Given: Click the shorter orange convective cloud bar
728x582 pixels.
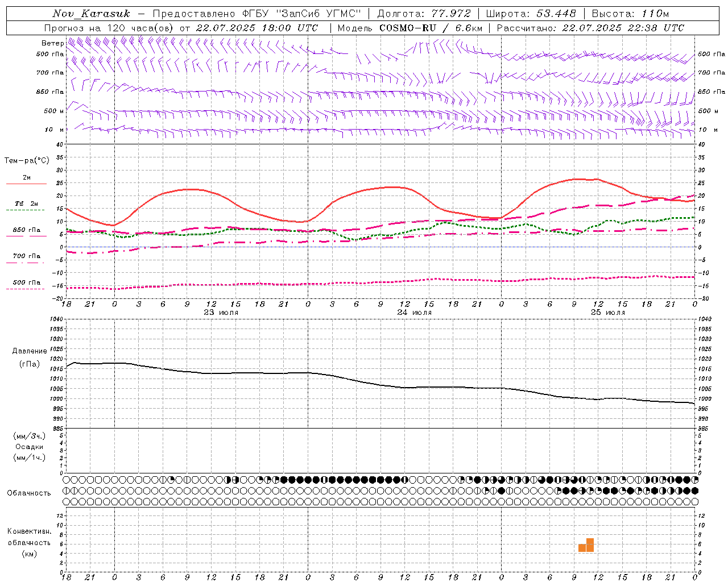Looking at the screenshot, I should click(x=582, y=548).
